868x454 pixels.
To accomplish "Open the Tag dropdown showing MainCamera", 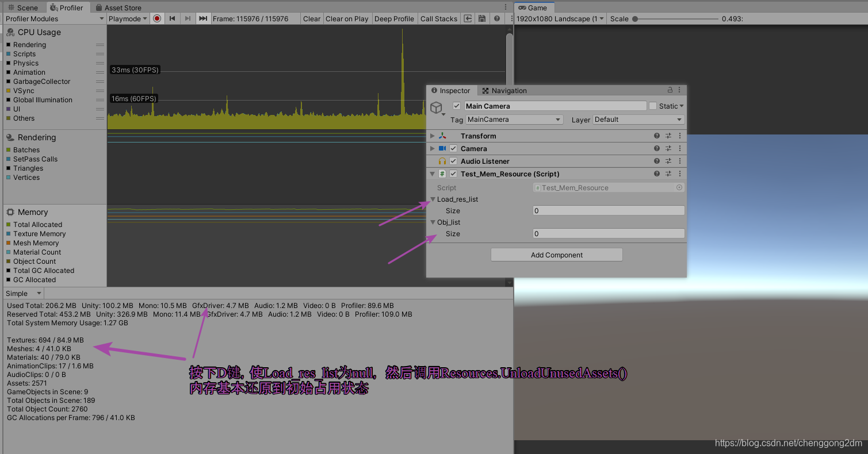I will coord(514,120).
